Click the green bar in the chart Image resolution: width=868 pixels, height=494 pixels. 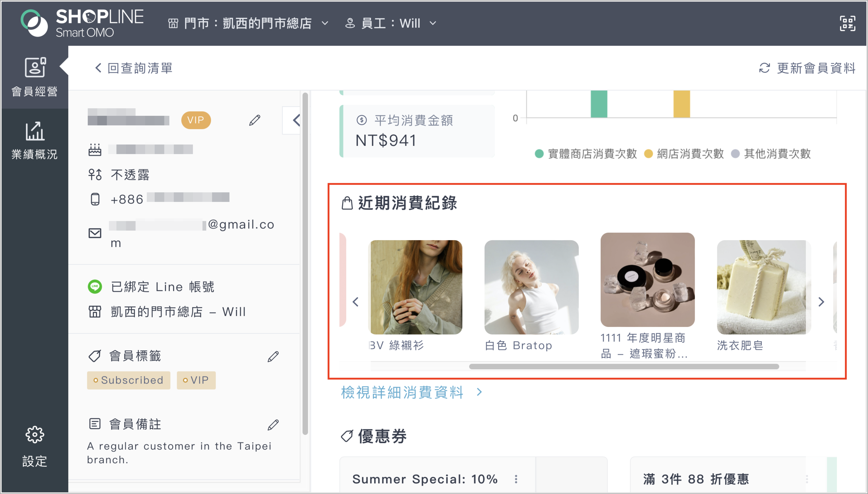coord(599,104)
